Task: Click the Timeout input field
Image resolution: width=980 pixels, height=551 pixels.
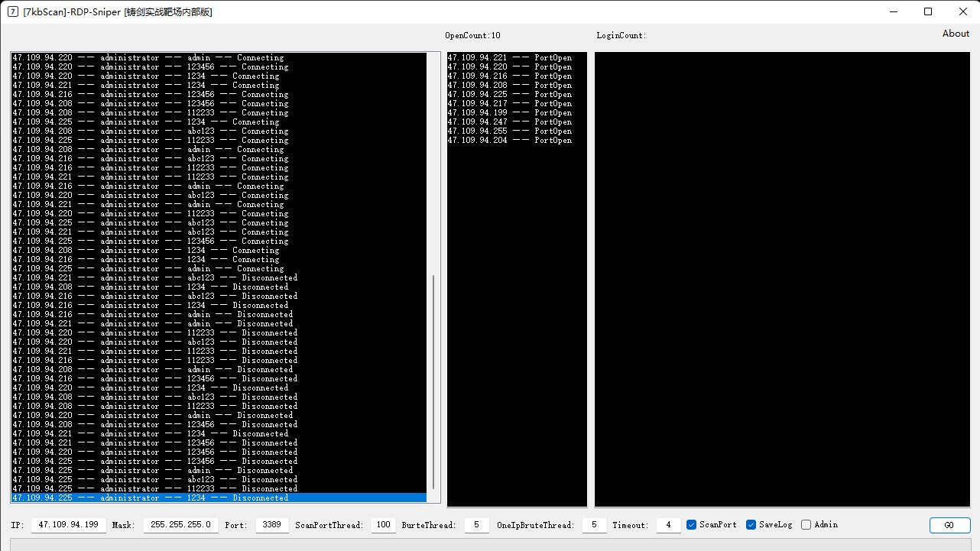Action: [668, 525]
